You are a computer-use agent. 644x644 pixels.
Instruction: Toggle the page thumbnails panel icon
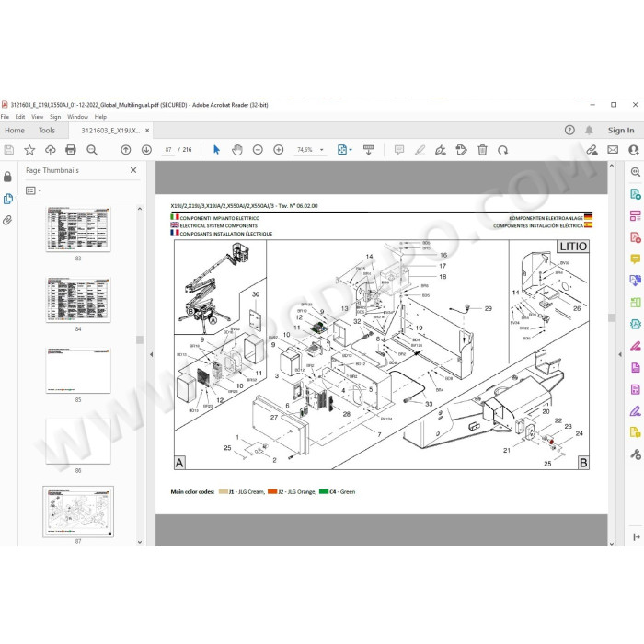[7, 199]
